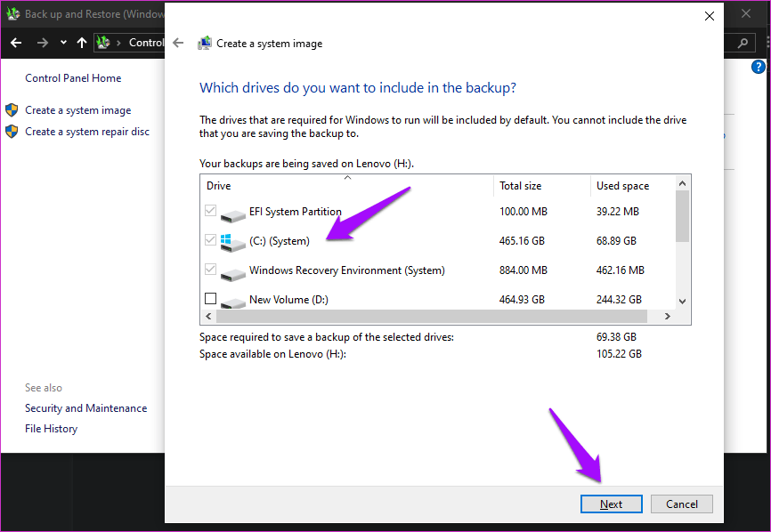The height and width of the screenshot is (532, 771).
Task: Open the Create a system repair disc link
Action: [x=87, y=132]
